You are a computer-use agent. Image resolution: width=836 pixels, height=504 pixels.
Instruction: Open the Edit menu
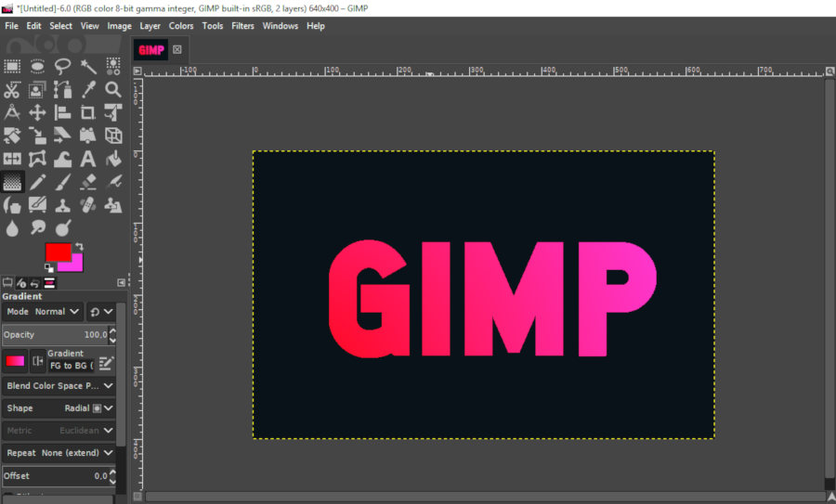click(33, 26)
